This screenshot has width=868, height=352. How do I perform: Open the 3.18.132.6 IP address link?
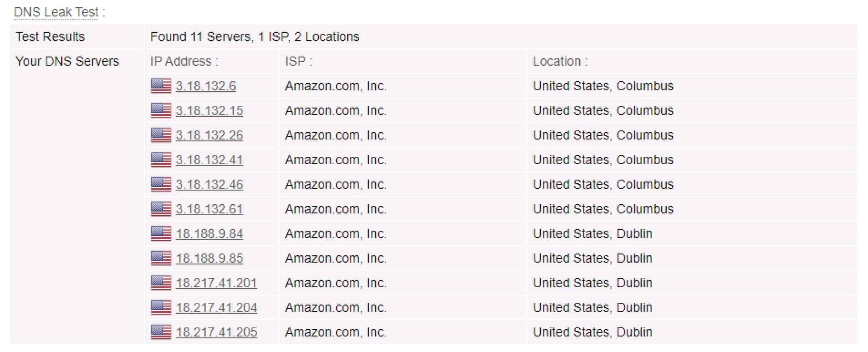click(x=206, y=86)
